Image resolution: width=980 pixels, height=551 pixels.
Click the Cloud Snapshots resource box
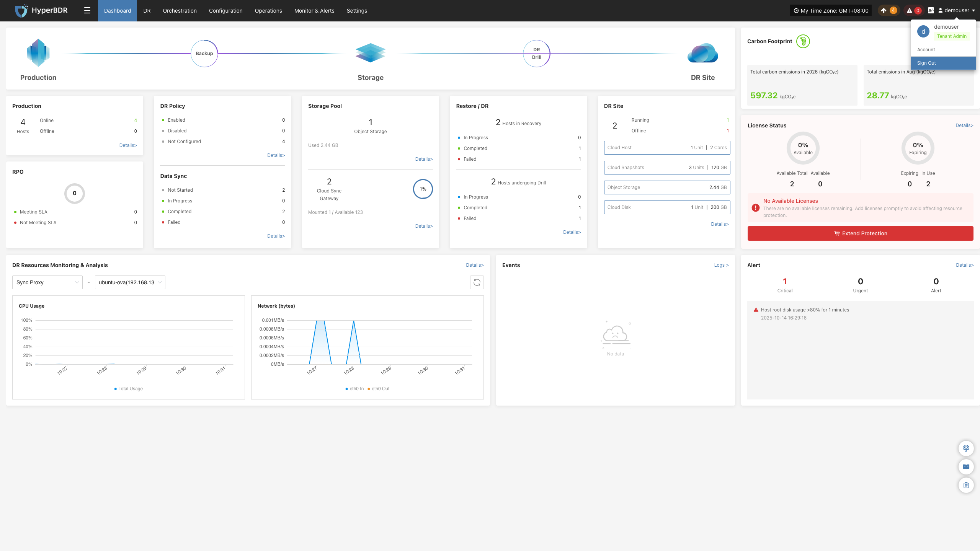667,168
